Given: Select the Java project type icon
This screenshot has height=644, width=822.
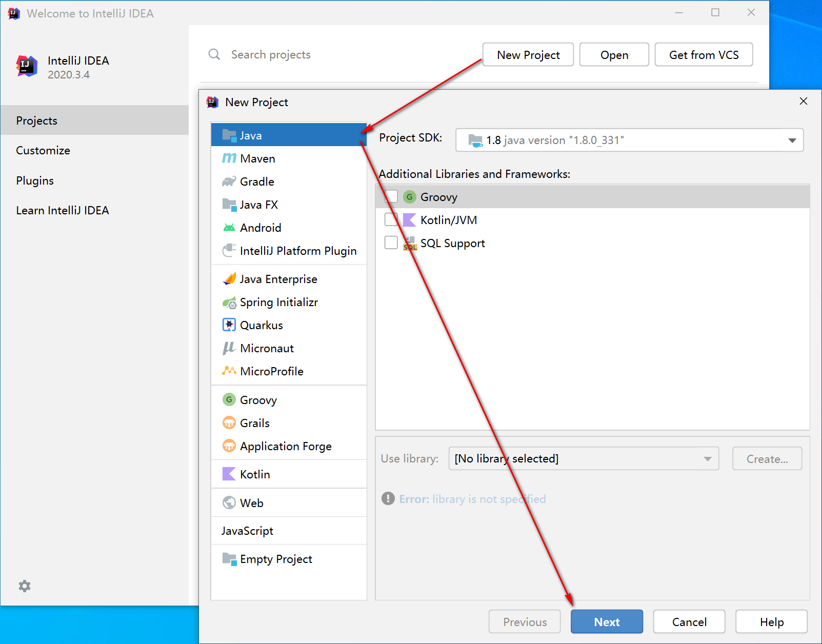Looking at the screenshot, I should pos(229,135).
